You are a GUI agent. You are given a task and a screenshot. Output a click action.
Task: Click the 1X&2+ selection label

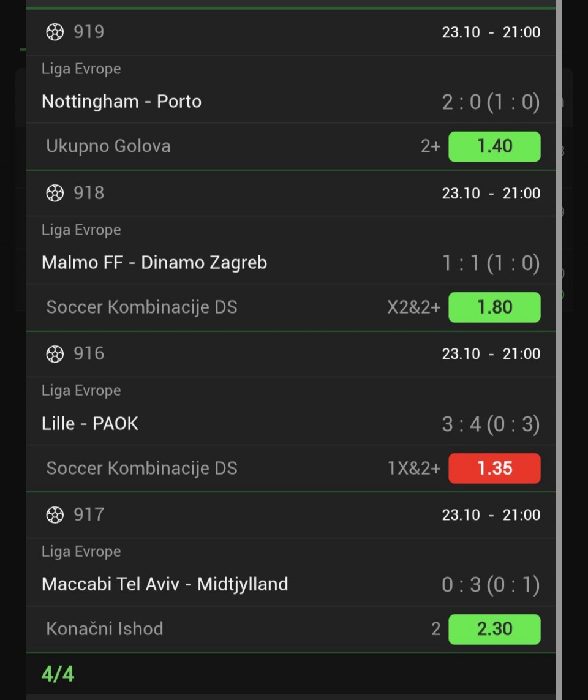pos(413,468)
